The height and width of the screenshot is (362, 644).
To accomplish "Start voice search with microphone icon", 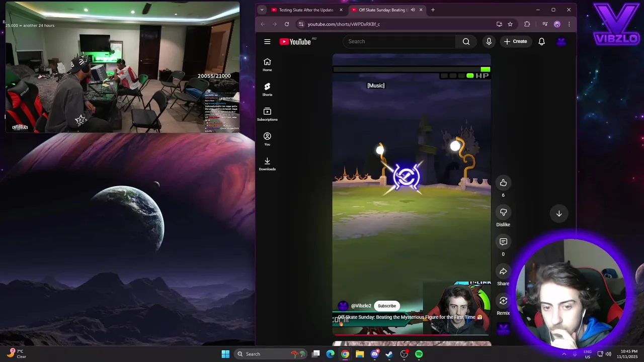I will [x=489, y=42].
